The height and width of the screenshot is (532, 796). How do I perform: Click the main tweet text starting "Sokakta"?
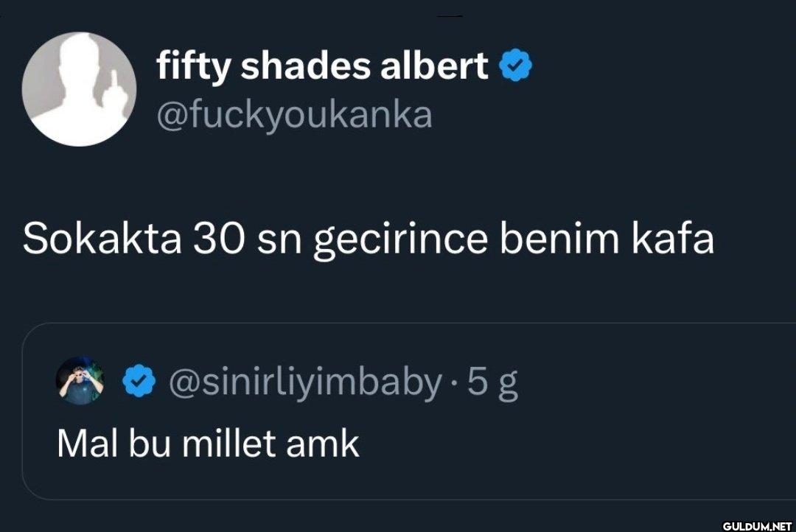pos(368,240)
